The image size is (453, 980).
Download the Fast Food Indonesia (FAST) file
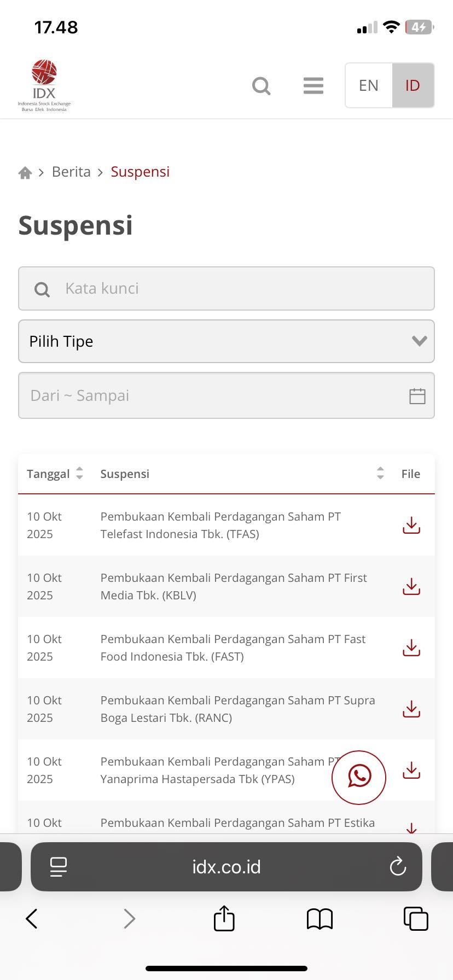click(x=411, y=647)
